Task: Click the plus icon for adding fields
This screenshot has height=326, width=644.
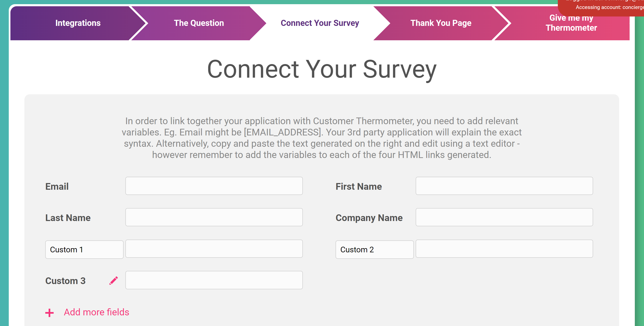Action: click(x=49, y=312)
